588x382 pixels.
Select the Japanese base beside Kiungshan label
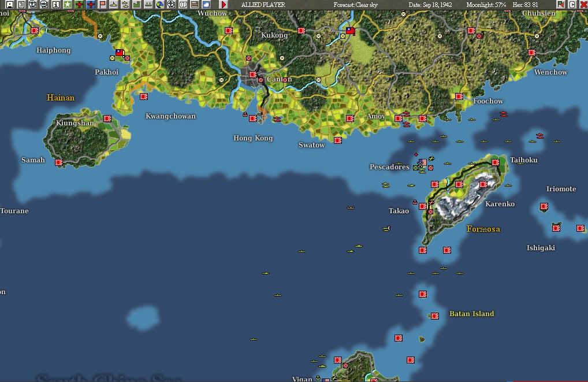(107, 118)
